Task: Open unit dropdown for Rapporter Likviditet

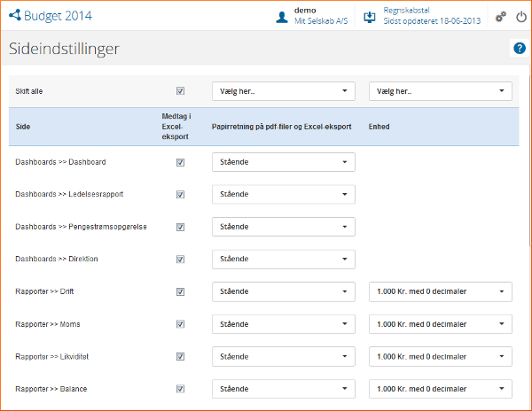Action: pos(440,356)
